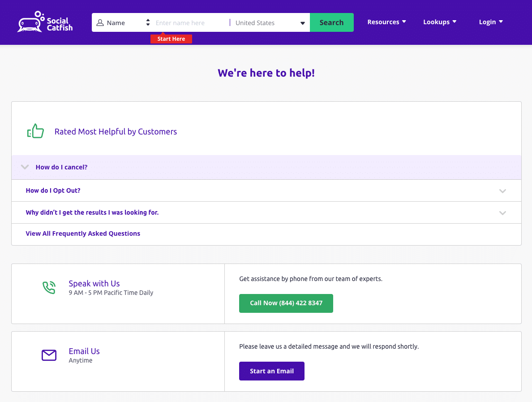Expand chevron for 'Why didn't I get the results'
The width and height of the screenshot is (532, 402).
click(502, 213)
